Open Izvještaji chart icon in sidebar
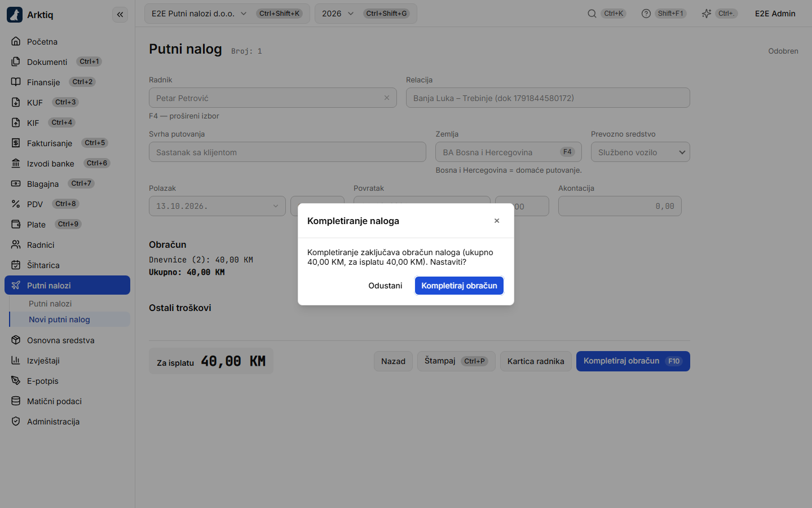The height and width of the screenshot is (508, 812). [x=16, y=360]
